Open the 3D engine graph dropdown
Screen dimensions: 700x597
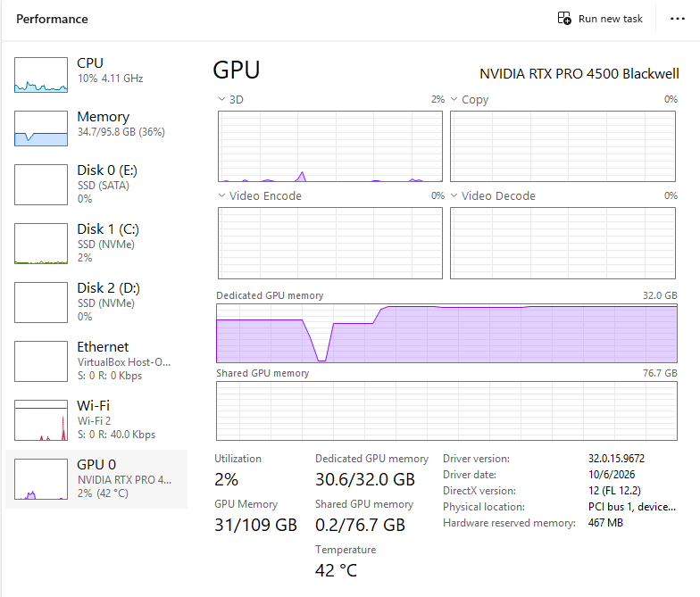[x=221, y=99]
